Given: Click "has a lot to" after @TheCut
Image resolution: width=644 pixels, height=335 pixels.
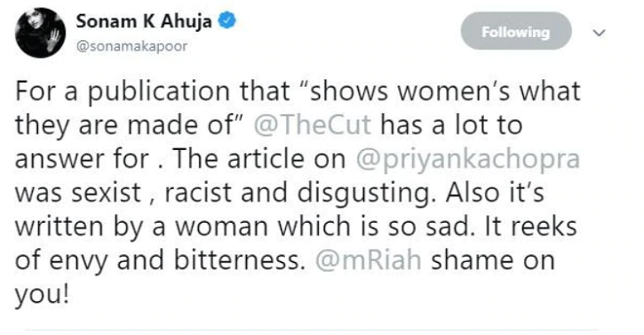Looking at the screenshot, I should click(451, 125).
